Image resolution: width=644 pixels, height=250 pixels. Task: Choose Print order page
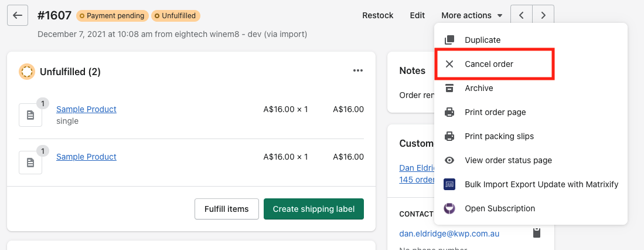click(531, 112)
